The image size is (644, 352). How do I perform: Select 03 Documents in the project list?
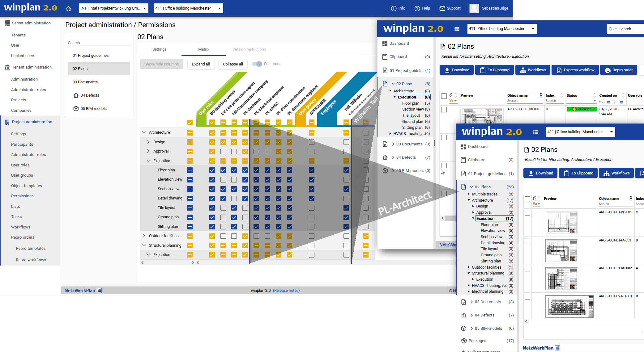pyautogui.click(x=99, y=82)
